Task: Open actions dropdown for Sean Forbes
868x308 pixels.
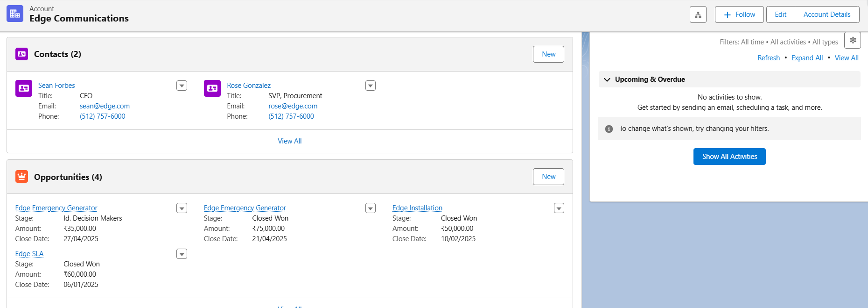Action: click(182, 86)
